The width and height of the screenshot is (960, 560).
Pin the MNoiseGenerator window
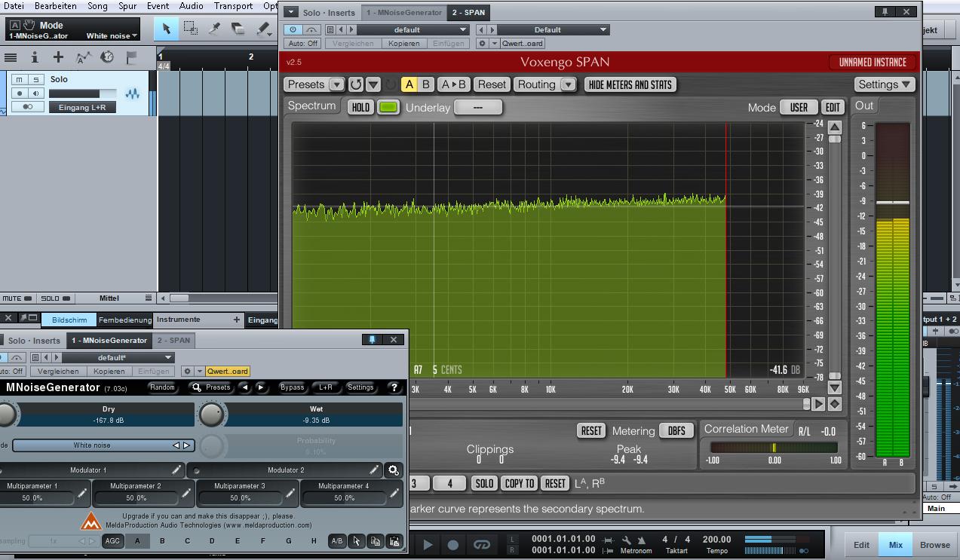(372, 340)
